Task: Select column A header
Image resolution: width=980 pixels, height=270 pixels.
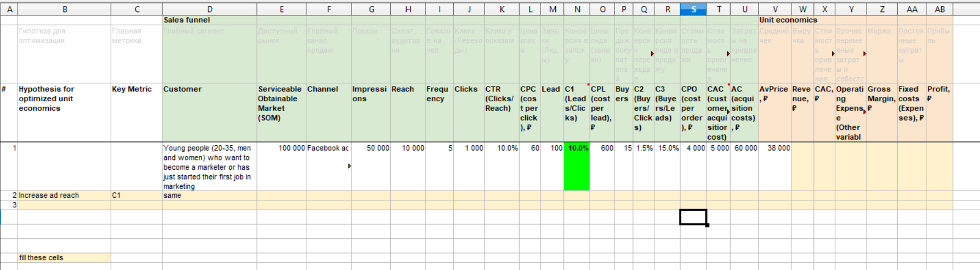Action: (9, 9)
